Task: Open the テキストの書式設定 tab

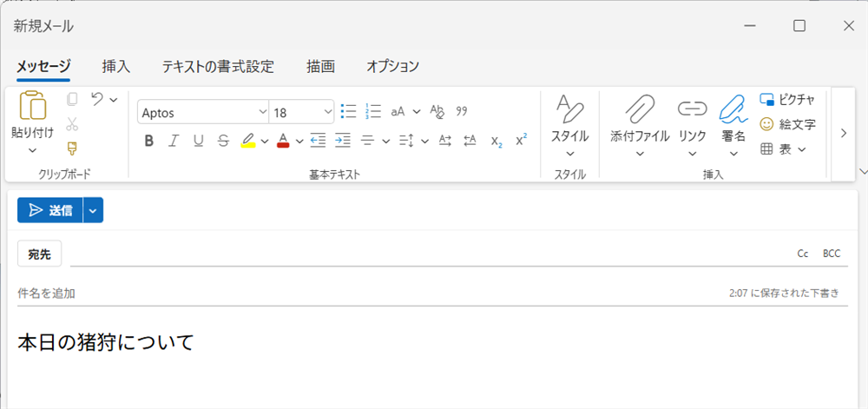Action: pyautogui.click(x=218, y=67)
